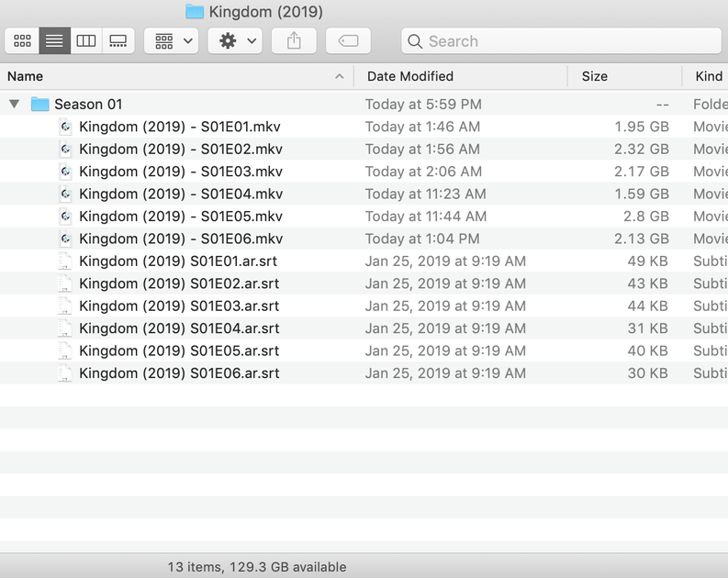Click the search magnifier icon

click(415, 41)
